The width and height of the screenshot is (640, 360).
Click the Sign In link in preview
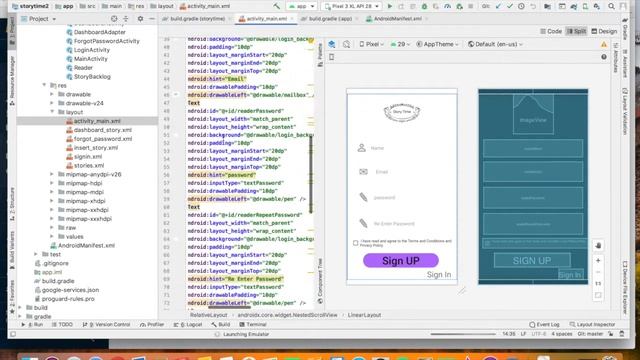(439, 275)
